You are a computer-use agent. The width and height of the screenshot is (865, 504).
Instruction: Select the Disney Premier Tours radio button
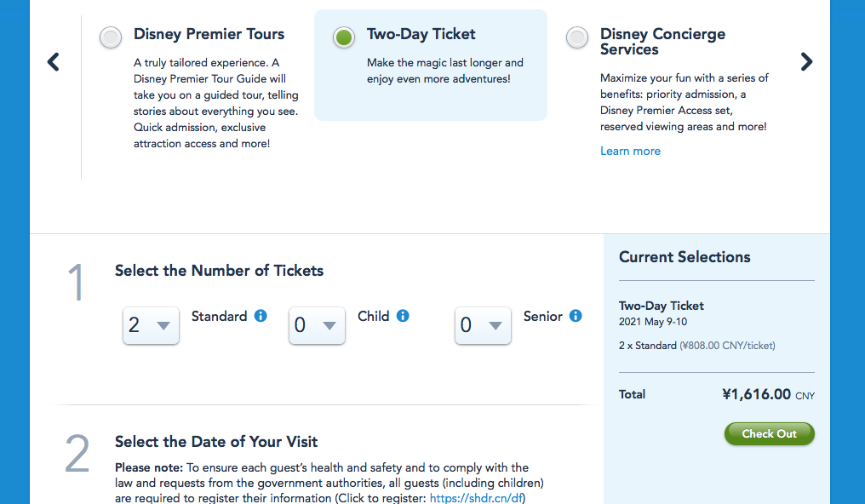coord(110,37)
